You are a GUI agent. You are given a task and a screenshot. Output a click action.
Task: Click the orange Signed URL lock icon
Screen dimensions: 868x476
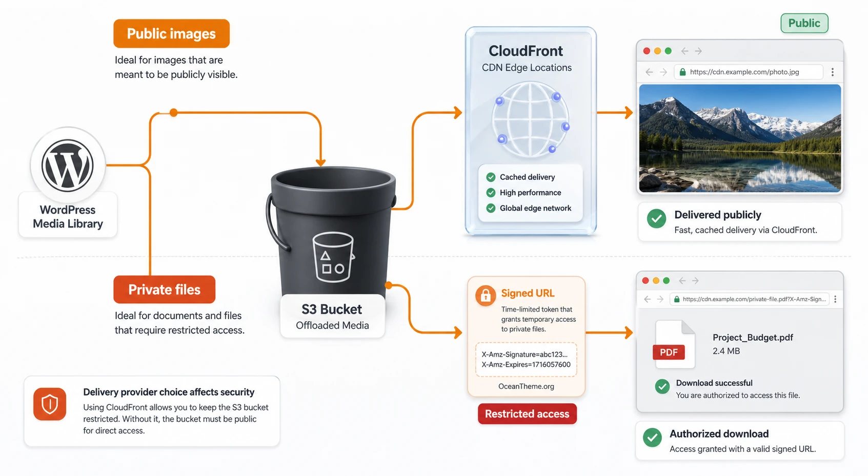click(486, 296)
